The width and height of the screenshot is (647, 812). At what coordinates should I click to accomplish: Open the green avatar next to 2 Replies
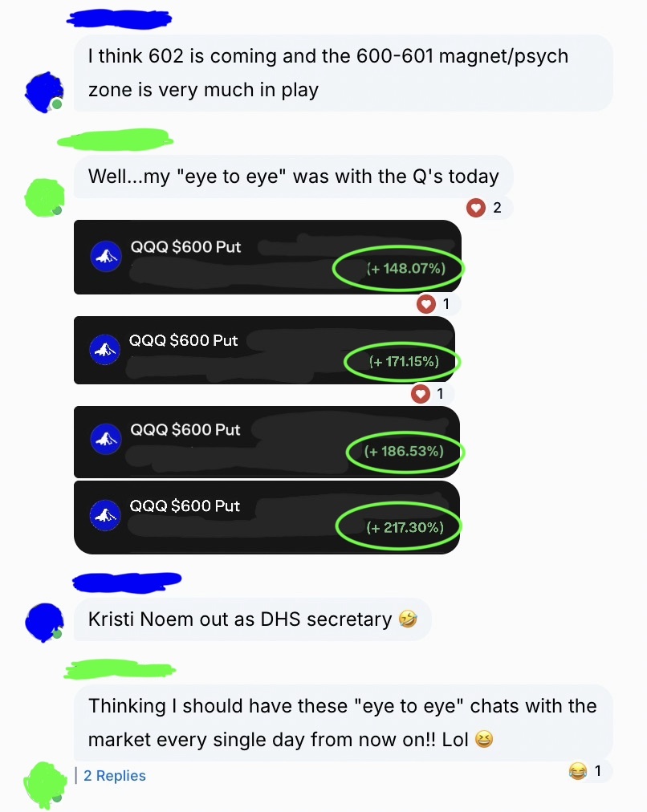point(46,785)
